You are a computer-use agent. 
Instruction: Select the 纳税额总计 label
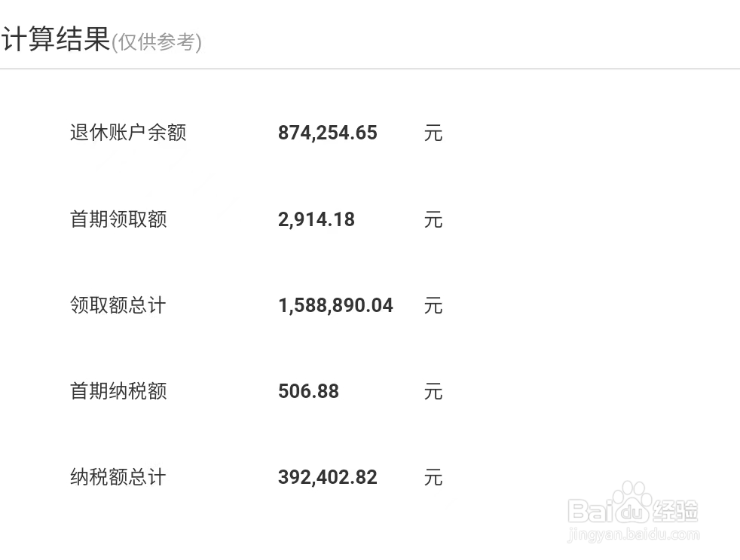[x=118, y=477]
